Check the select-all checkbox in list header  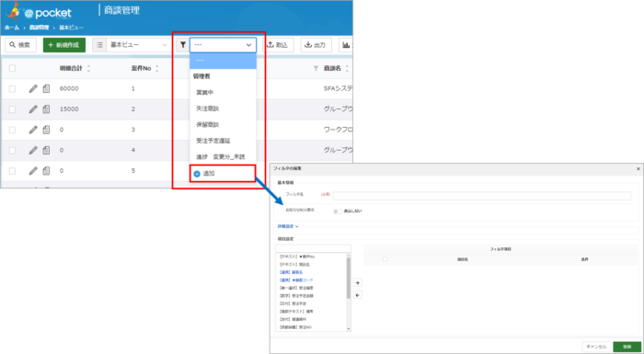pyautogui.click(x=12, y=69)
